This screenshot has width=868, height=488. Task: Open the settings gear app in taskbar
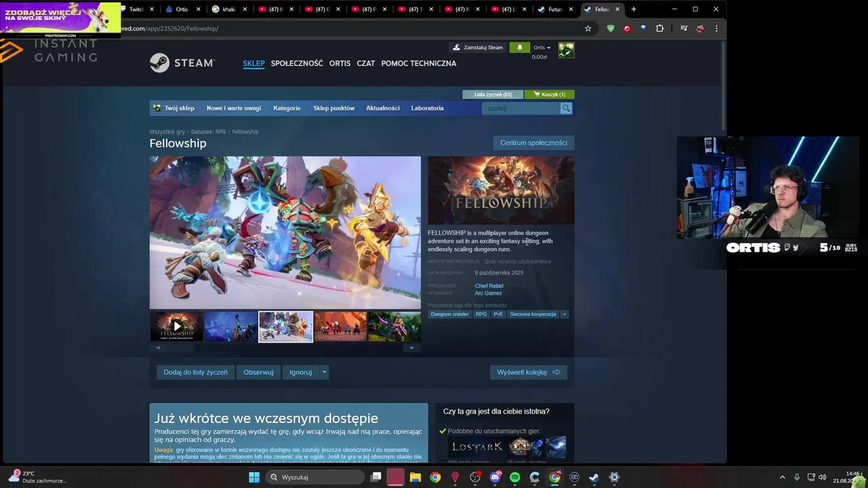[614, 477]
